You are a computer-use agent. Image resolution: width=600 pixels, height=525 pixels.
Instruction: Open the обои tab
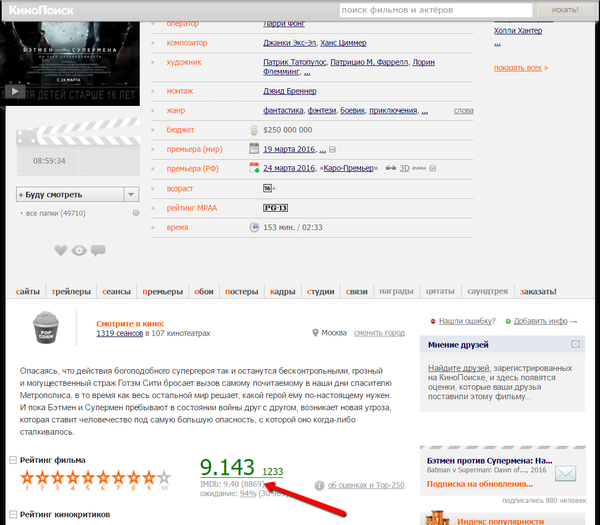[204, 292]
